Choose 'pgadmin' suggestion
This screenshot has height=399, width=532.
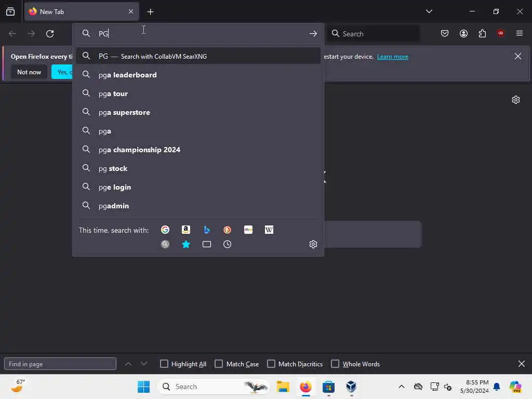click(x=198, y=206)
